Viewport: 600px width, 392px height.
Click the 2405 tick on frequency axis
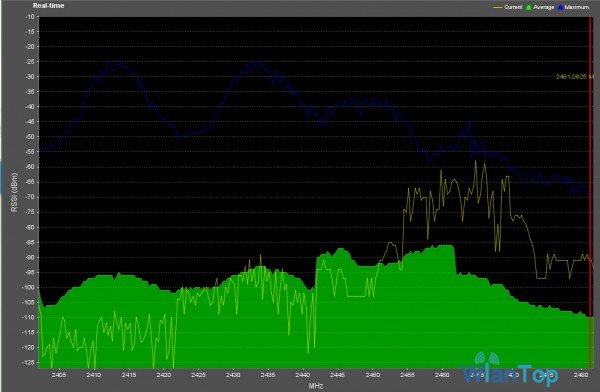[59, 375]
